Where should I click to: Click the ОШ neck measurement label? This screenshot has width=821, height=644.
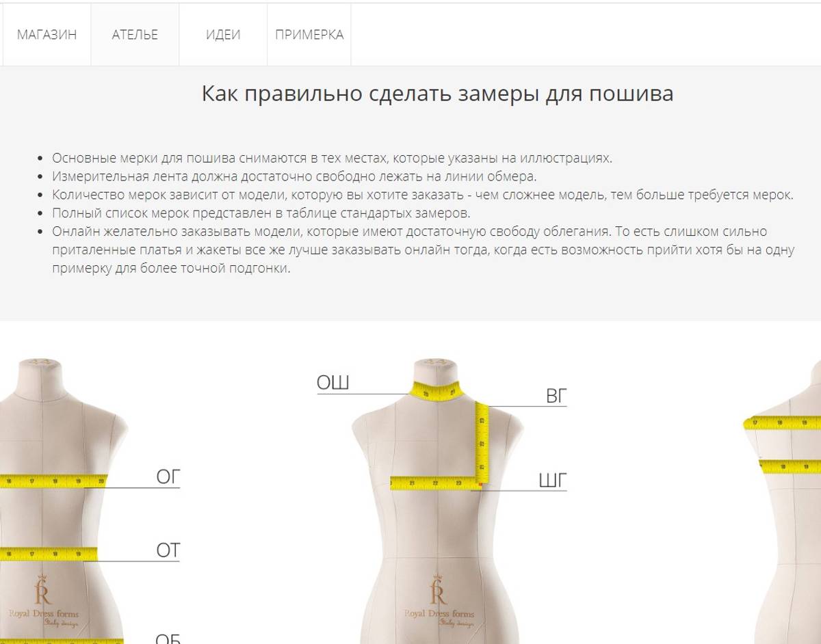pyautogui.click(x=333, y=383)
